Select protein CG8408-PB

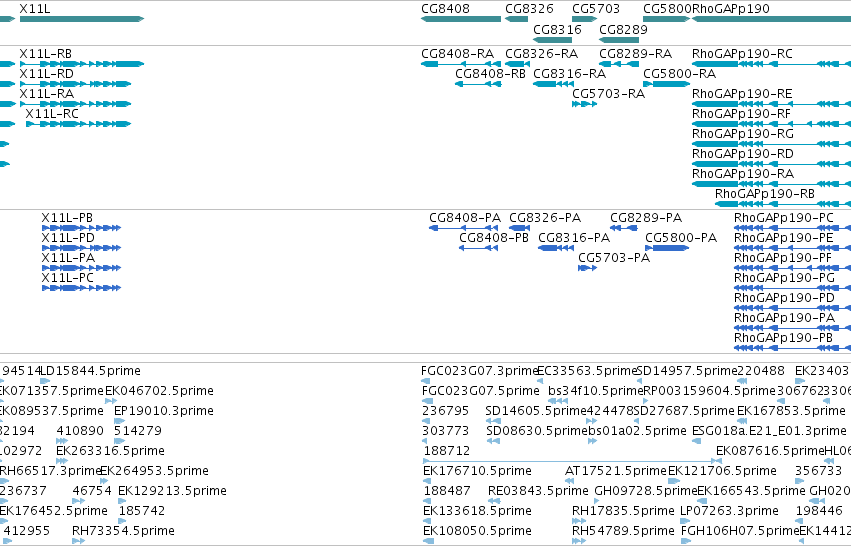[x=478, y=248]
